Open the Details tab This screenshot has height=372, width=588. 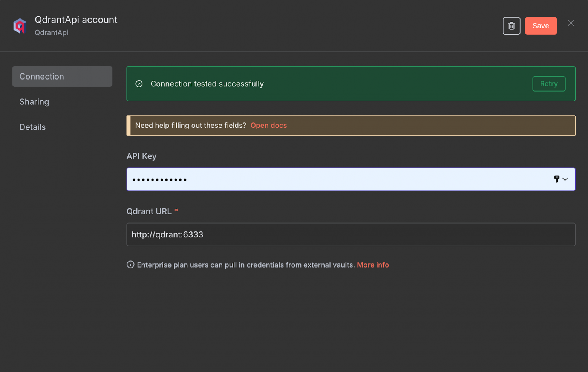[x=32, y=127]
